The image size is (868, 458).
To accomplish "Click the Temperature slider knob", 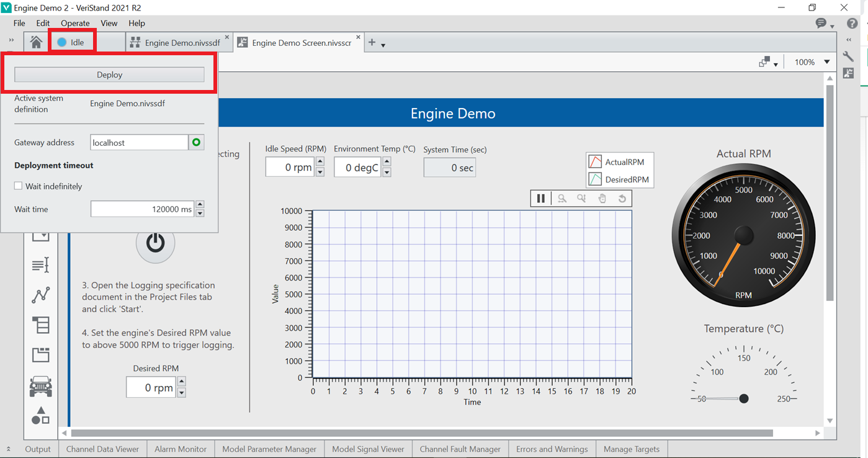I will (x=744, y=398).
